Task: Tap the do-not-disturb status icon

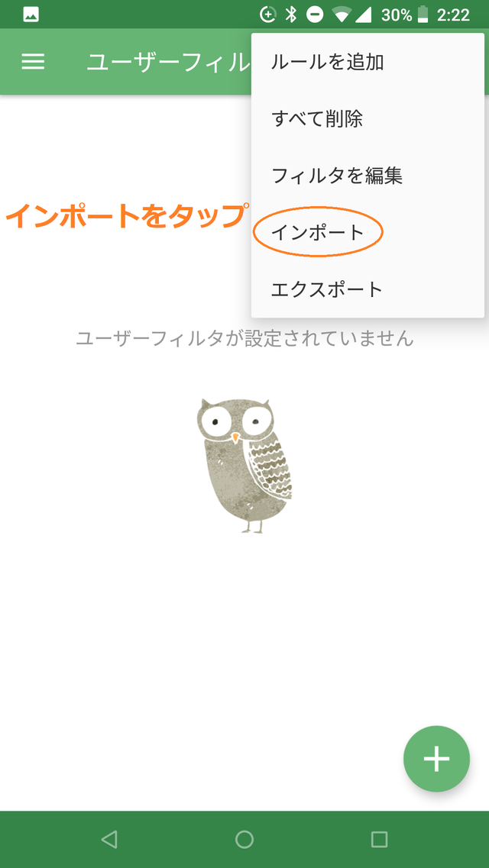Action: tap(315, 15)
